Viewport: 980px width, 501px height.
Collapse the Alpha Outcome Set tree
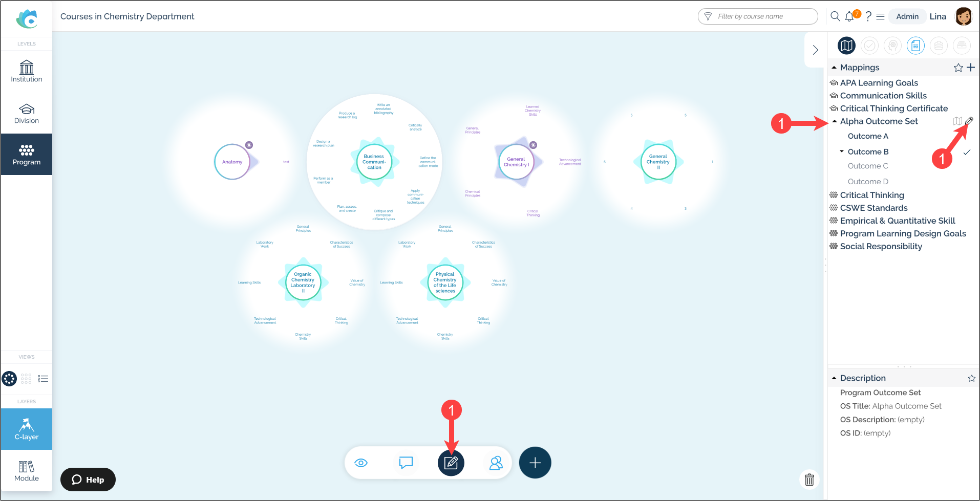tap(835, 121)
